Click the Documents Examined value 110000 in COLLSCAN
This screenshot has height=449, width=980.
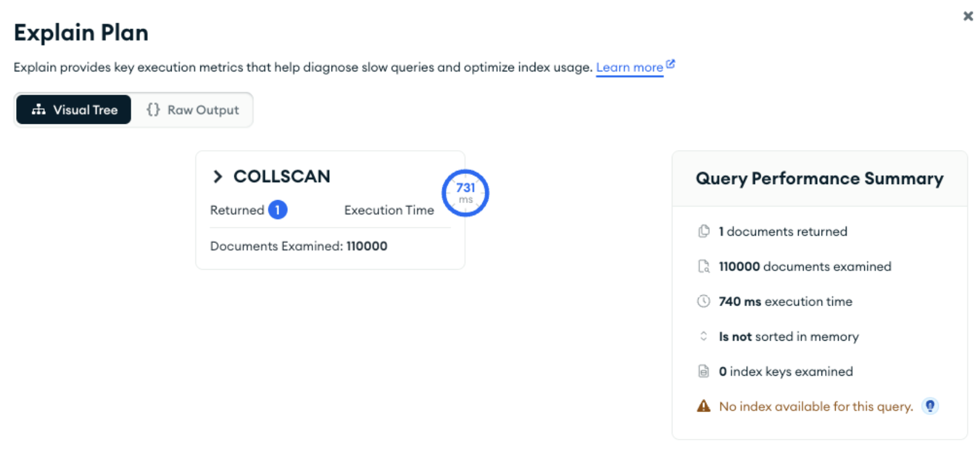coord(367,246)
